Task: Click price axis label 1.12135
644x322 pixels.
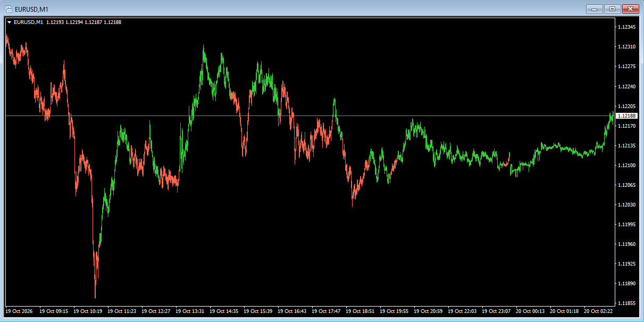Action: coord(626,145)
